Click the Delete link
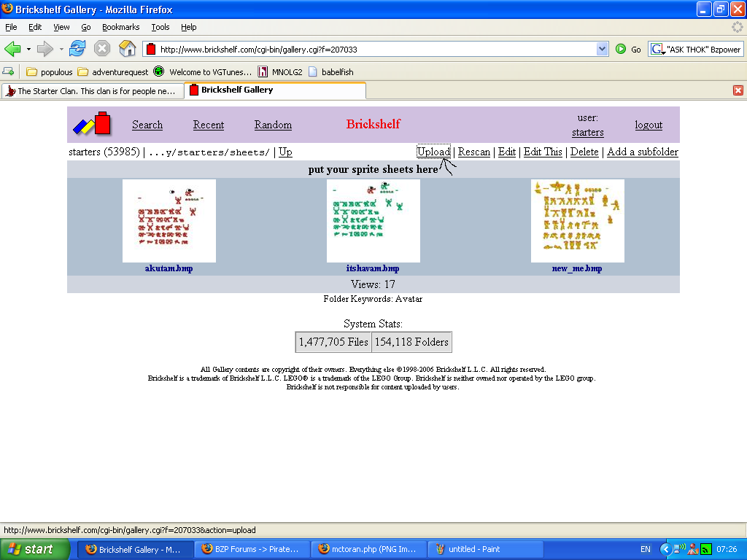747x560 pixels. 584,152
